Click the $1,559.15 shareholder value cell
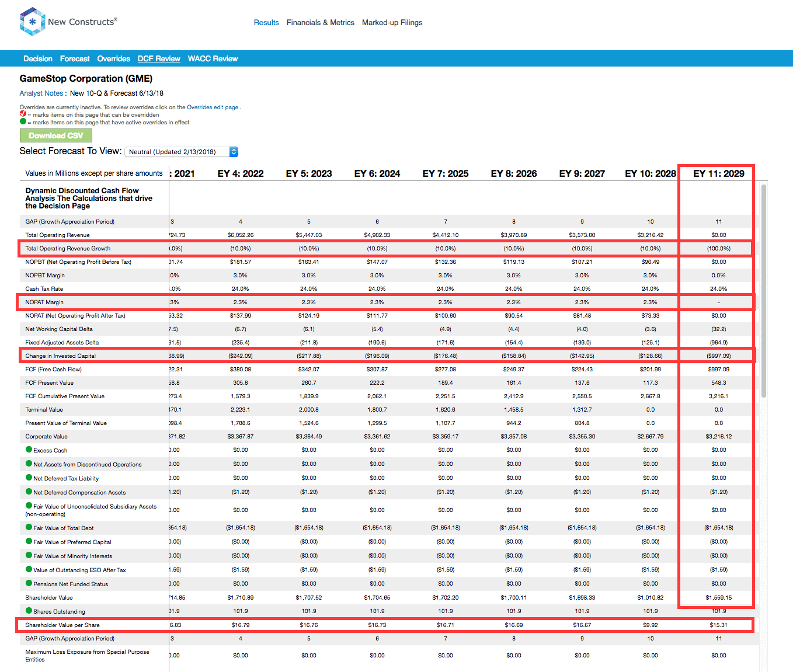This screenshot has height=672, width=793. pos(718,598)
